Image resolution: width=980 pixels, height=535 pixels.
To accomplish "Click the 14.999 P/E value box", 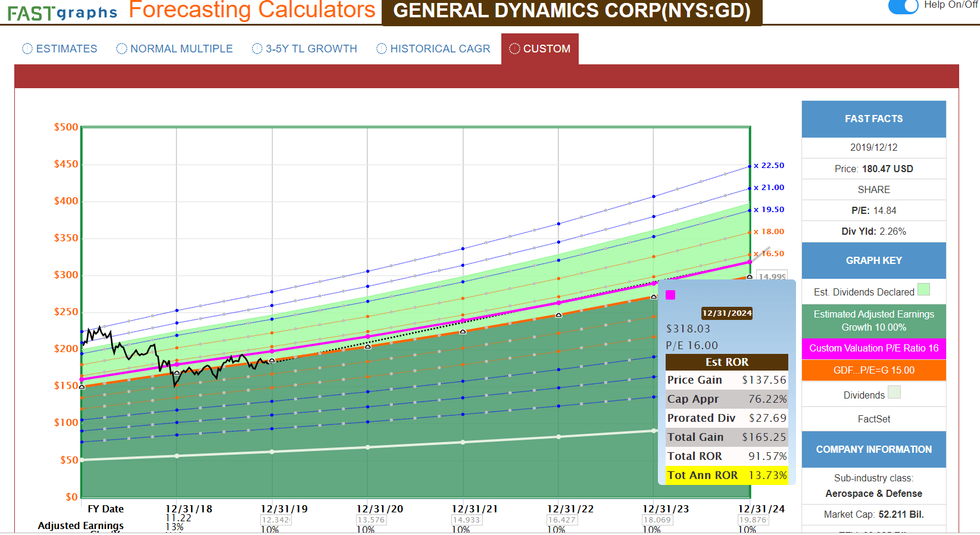I will pyautogui.click(x=772, y=276).
